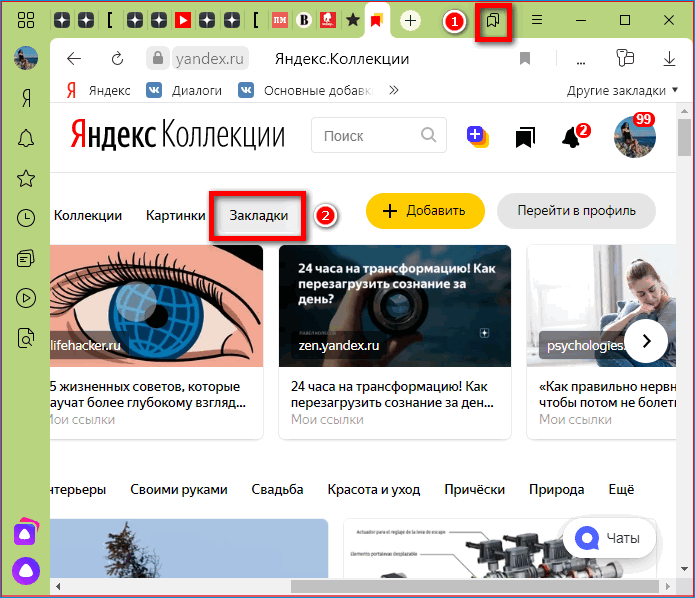Open the extensions/feedback icon in address bar
This screenshot has height=598, width=695.
pyautogui.click(x=625, y=58)
